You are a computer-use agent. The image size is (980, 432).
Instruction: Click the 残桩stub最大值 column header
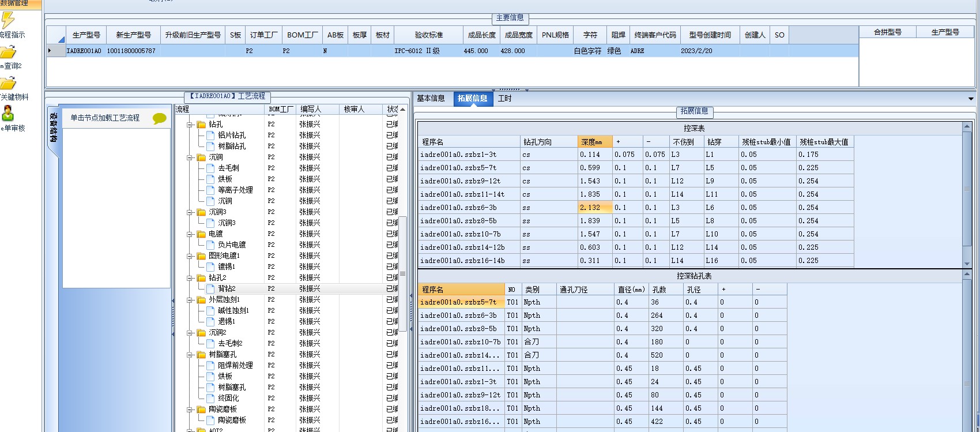824,142
